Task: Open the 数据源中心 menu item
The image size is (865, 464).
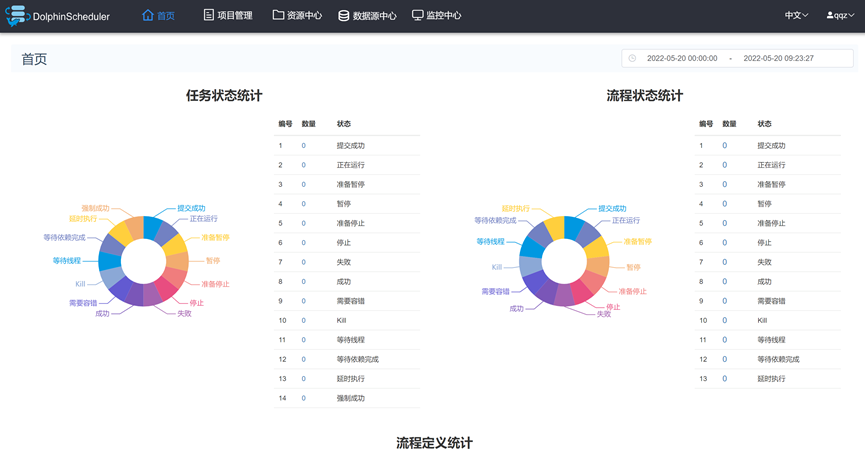Action: coord(367,15)
